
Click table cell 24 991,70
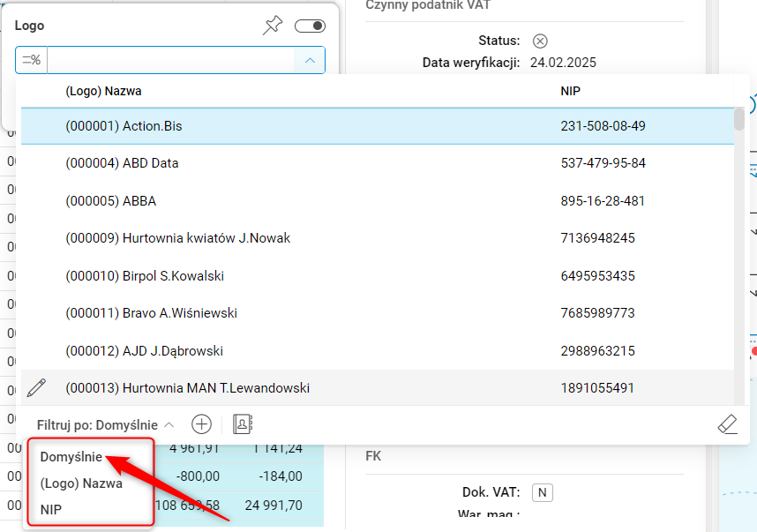[x=274, y=505]
